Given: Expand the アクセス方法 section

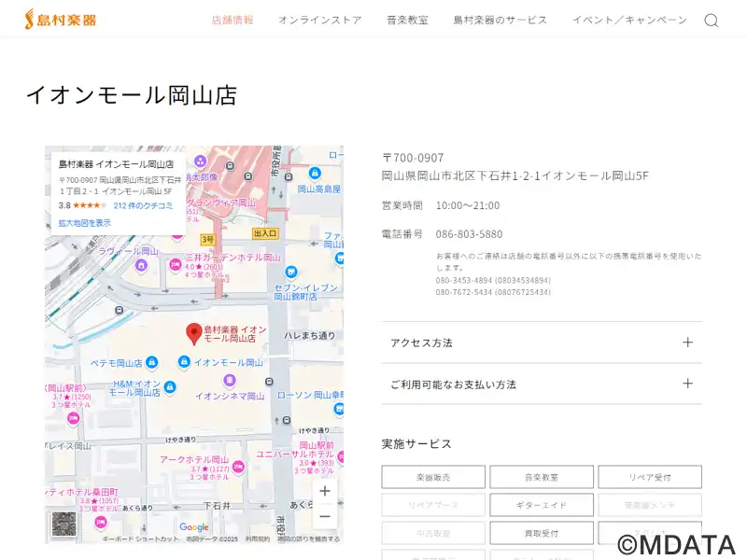Looking at the screenshot, I should (x=542, y=343).
